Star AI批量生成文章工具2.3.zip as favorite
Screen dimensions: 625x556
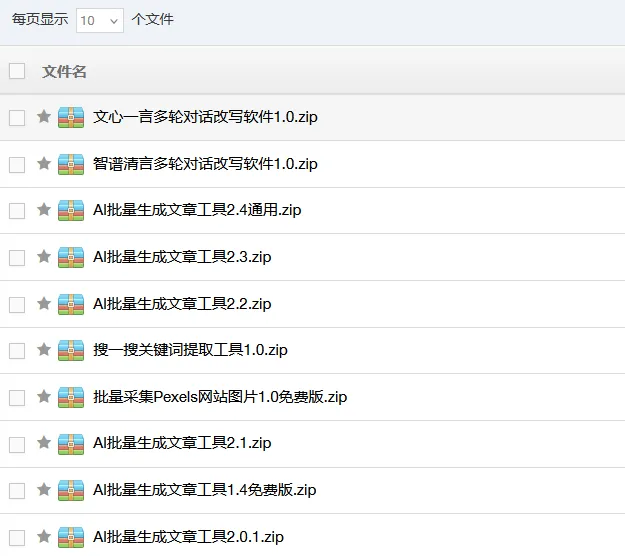[x=44, y=256]
